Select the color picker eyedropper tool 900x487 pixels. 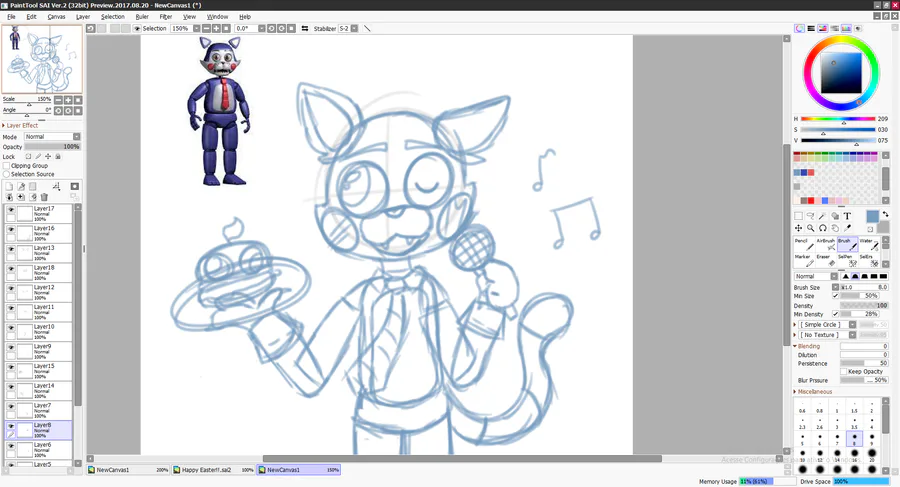point(847,228)
